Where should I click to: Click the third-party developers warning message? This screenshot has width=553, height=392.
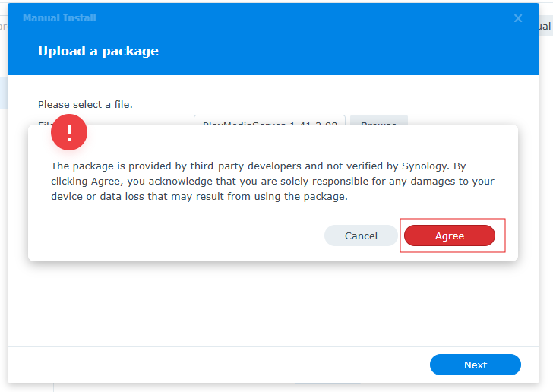pyautogui.click(x=272, y=181)
